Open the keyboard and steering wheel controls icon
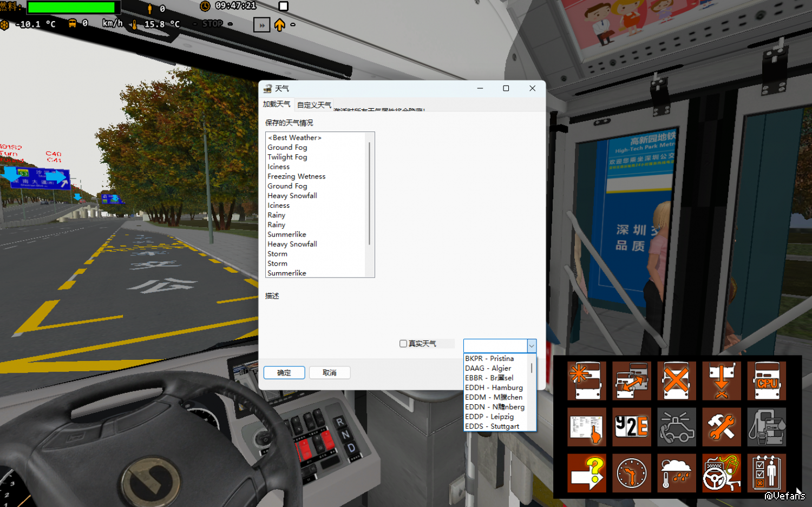 point(721,473)
